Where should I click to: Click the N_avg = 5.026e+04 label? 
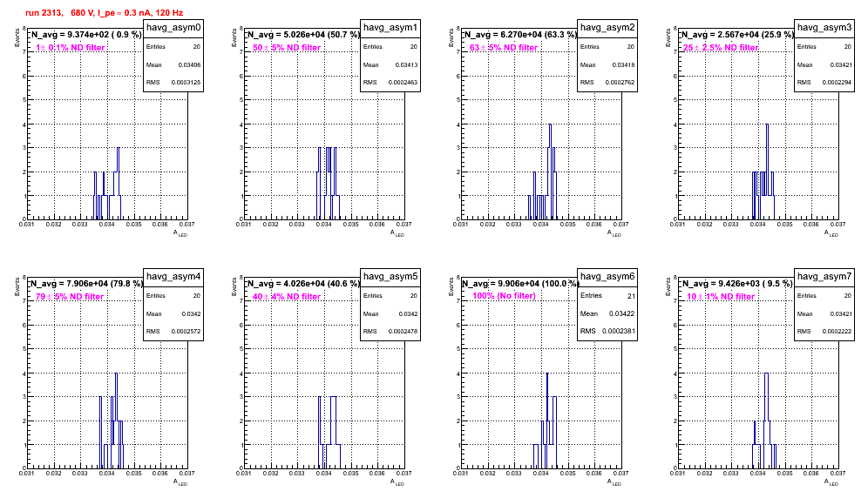[x=303, y=35]
